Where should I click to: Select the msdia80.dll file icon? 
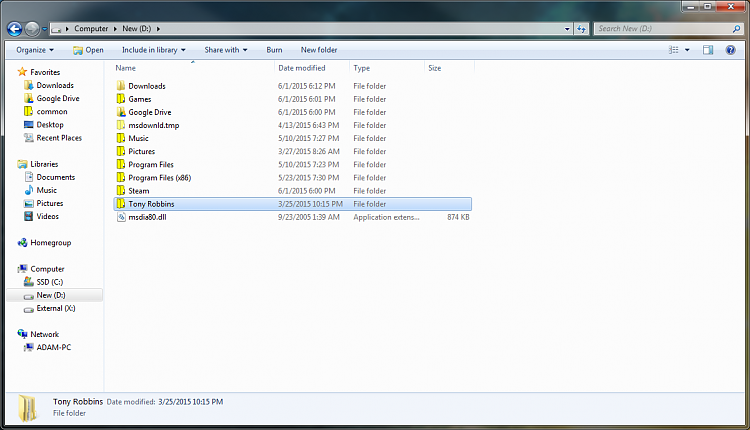coord(121,217)
